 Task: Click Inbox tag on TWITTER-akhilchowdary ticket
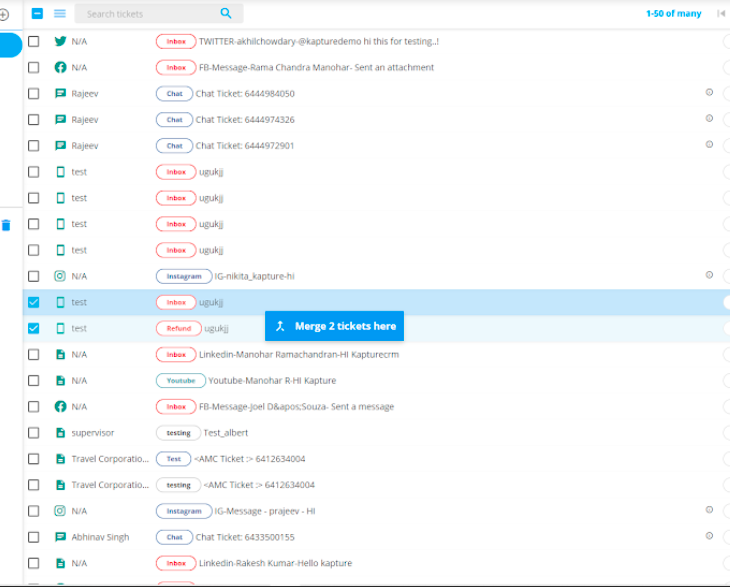176,41
